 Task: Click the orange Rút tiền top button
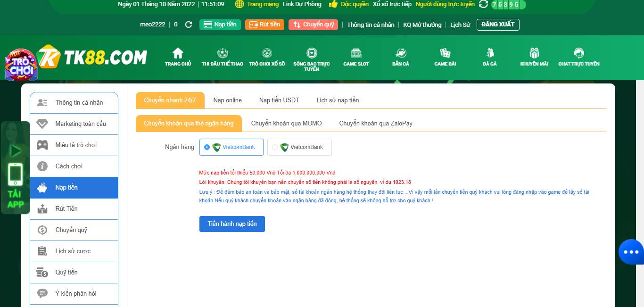264,25
